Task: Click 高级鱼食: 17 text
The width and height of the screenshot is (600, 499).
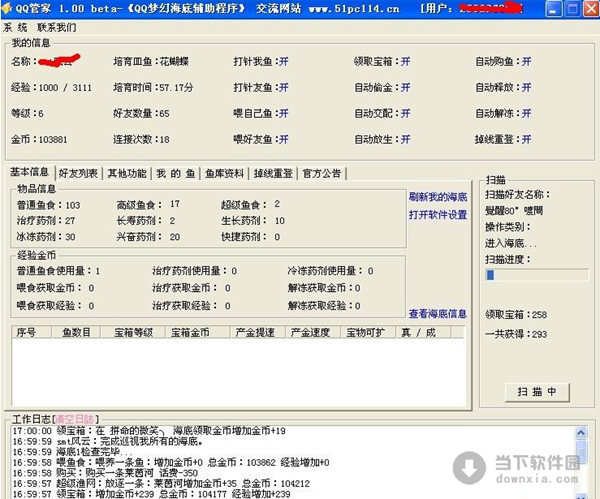Action: pos(148,205)
